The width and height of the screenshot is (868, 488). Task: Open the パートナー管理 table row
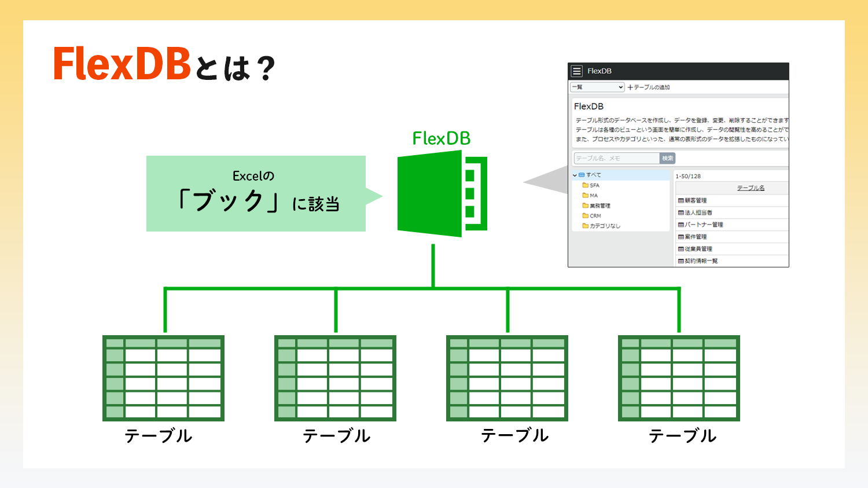(732, 225)
